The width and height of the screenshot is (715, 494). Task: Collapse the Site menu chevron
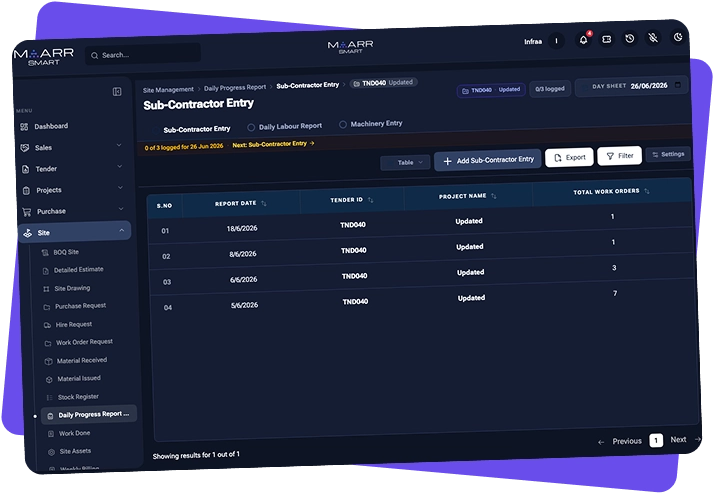pos(122,230)
